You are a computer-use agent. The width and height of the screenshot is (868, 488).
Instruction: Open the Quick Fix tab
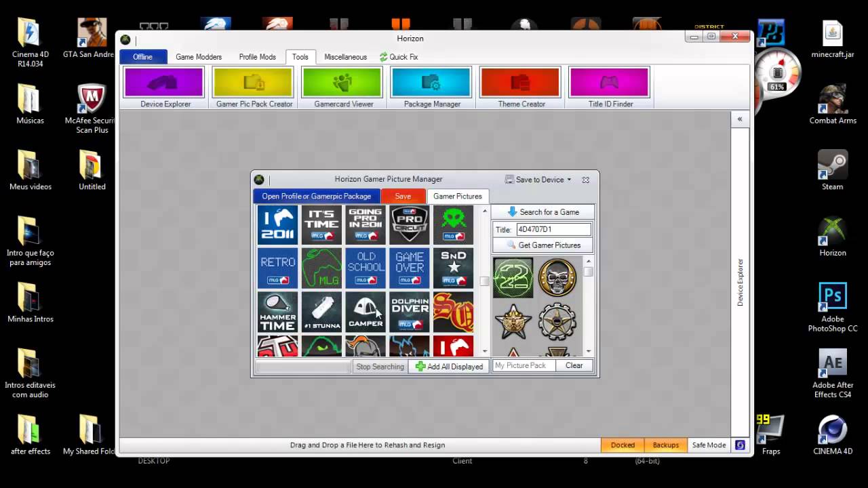[399, 57]
